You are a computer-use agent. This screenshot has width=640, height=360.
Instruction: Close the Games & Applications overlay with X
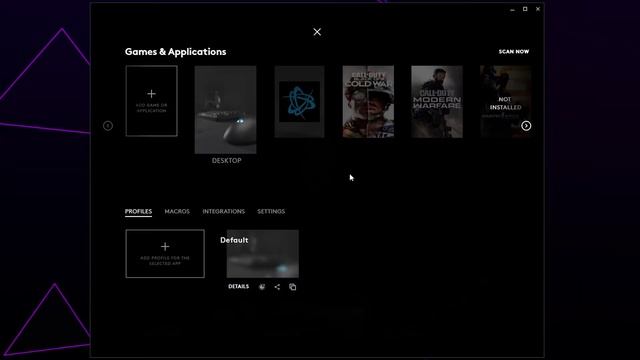(x=317, y=32)
